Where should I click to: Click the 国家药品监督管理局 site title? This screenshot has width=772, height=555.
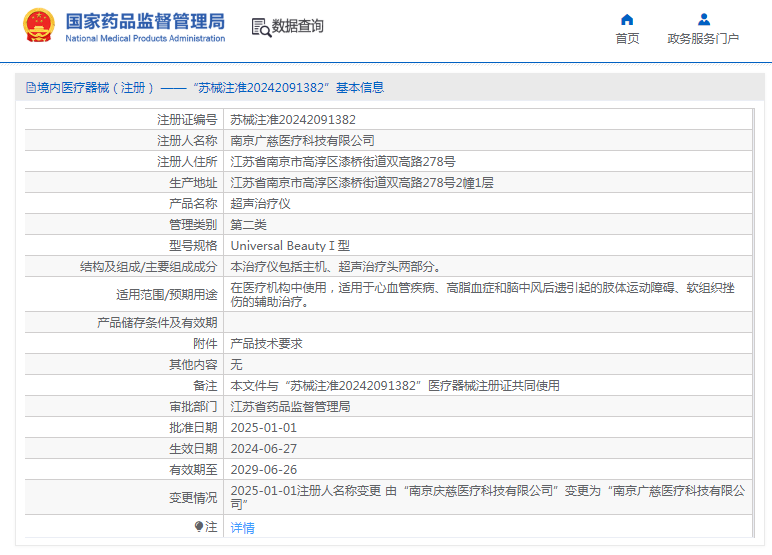coord(145,21)
